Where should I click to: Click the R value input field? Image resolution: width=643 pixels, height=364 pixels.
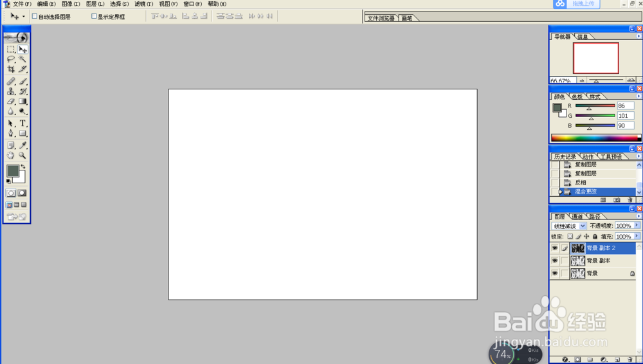pos(626,106)
